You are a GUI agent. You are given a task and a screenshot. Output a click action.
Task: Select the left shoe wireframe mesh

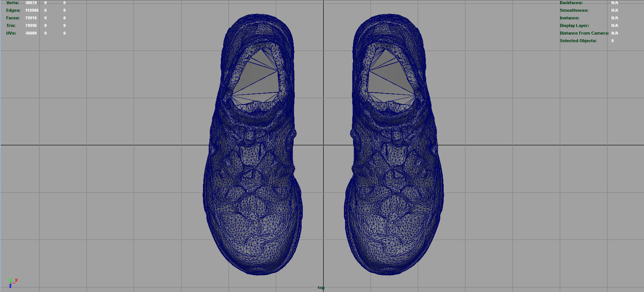pyautogui.click(x=253, y=144)
